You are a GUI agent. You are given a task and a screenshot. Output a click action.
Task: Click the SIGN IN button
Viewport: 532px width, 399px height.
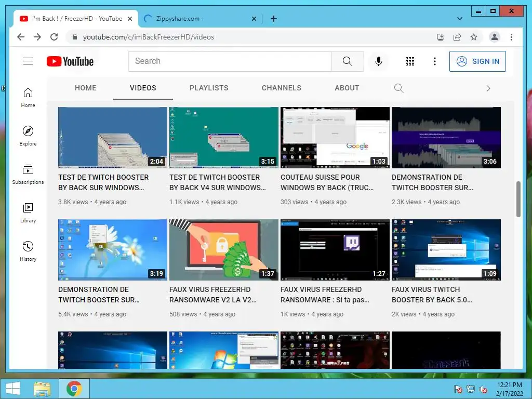(x=477, y=61)
